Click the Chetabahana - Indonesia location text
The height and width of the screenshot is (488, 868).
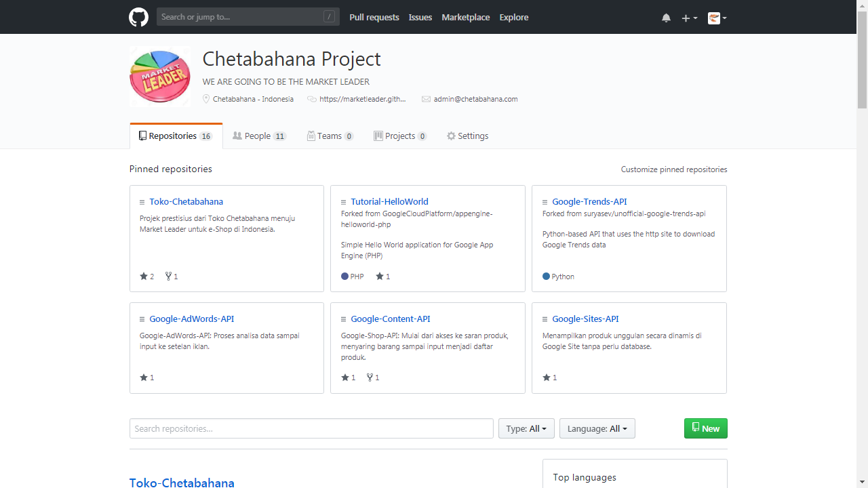(x=254, y=99)
